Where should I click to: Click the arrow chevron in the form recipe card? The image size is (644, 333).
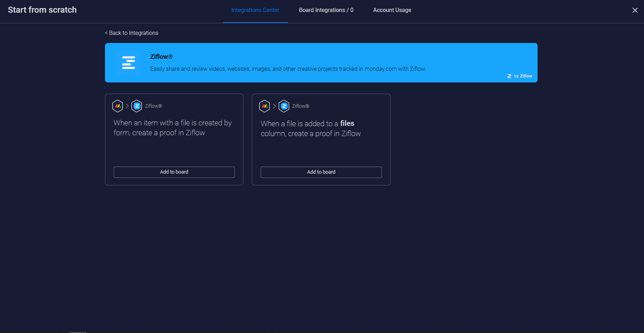click(x=127, y=106)
